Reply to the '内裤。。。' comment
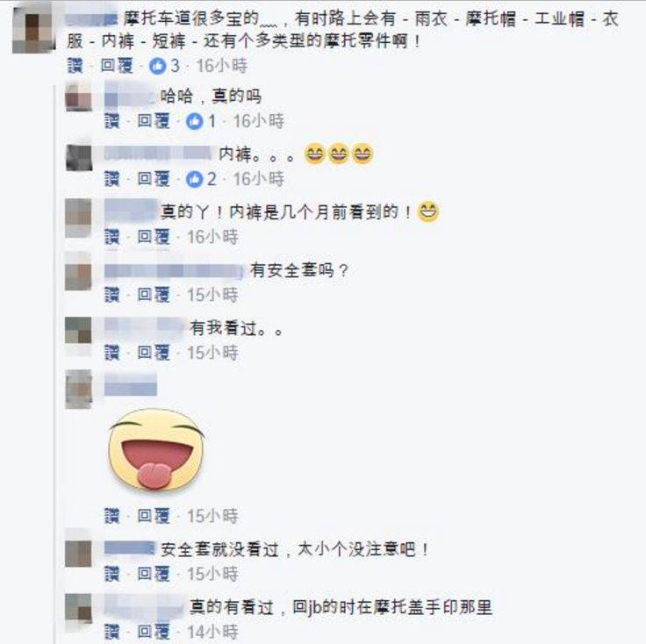The height and width of the screenshot is (644, 646). (154, 179)
